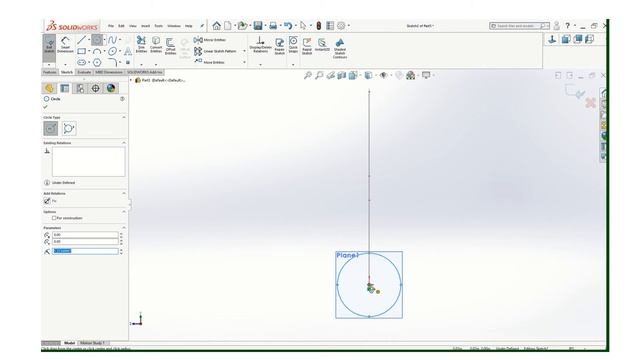
Task: Create a New document
Action: (228, 26)
